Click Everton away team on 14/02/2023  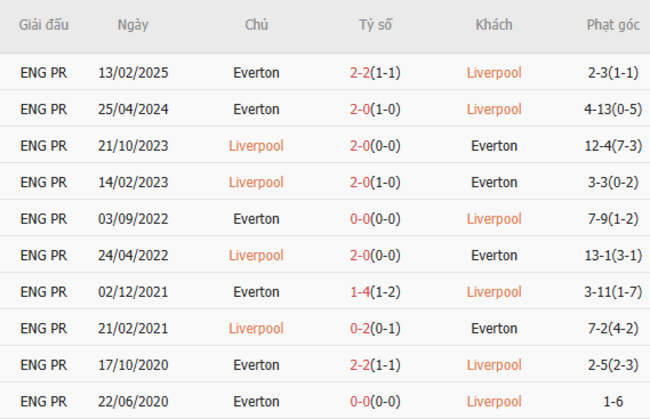494,182
